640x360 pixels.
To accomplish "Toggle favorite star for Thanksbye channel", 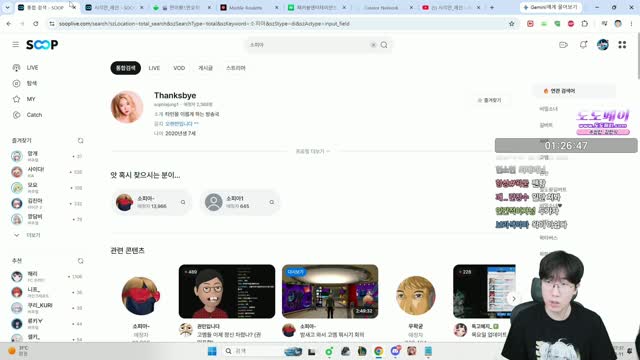I will [489, 100].
